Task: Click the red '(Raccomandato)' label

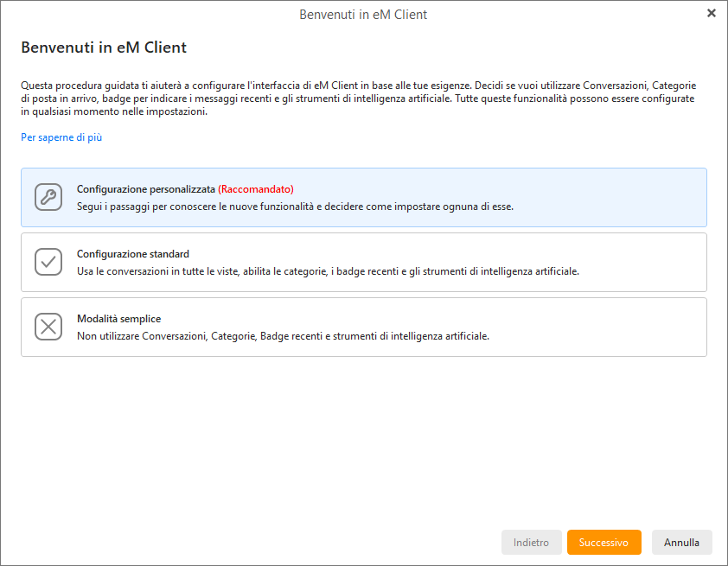Action: 256,189
